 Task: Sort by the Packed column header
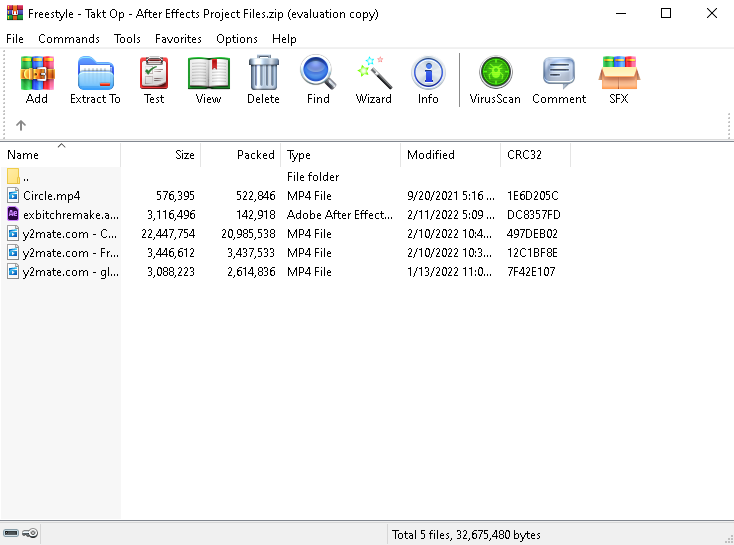point(241,155)
